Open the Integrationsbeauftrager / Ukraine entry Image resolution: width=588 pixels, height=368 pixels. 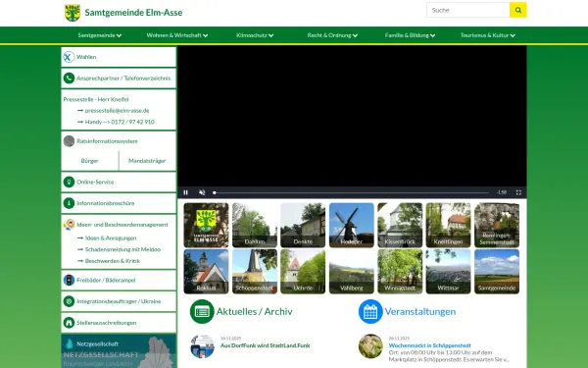[x=119, y=301]
